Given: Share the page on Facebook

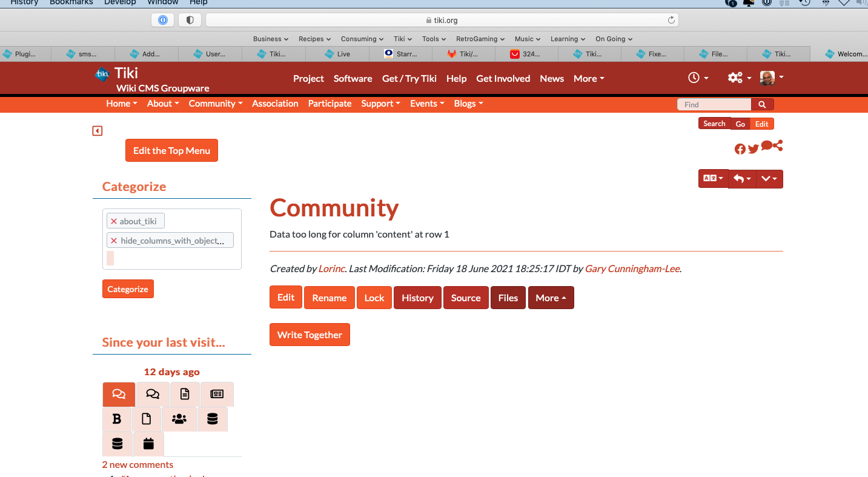Looking at the screenshot, I should pyautogui.click(x=740, y=149).
